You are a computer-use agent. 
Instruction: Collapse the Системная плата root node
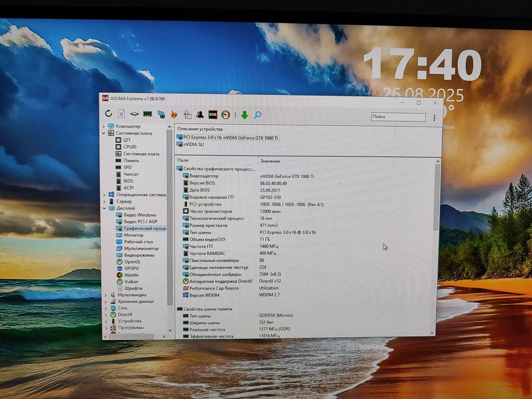(103, 133)
